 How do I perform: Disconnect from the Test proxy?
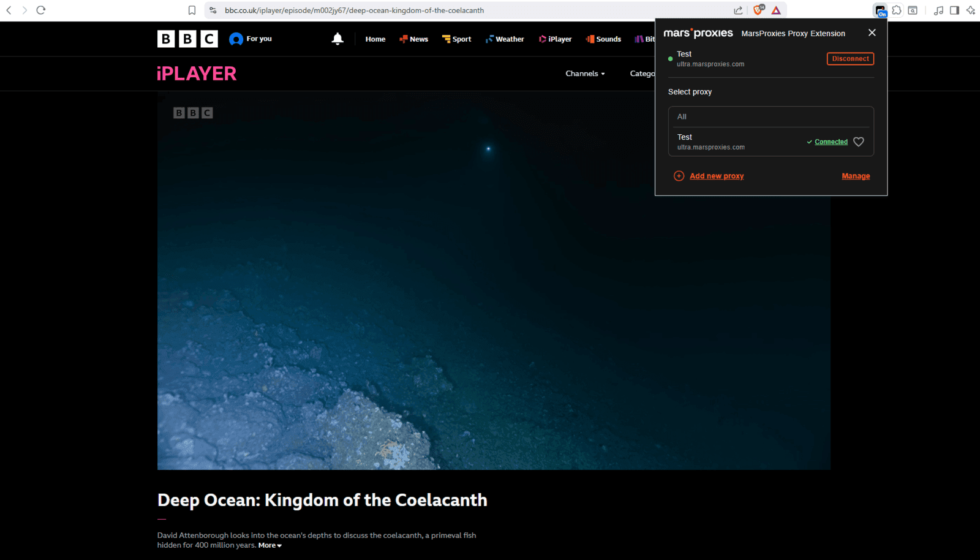(x=850, y=59)
